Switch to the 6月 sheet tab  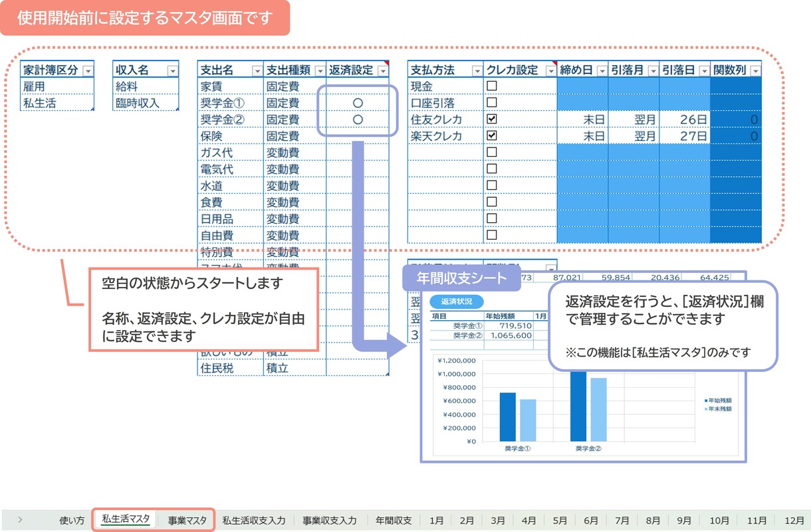(x=591, y=521)
